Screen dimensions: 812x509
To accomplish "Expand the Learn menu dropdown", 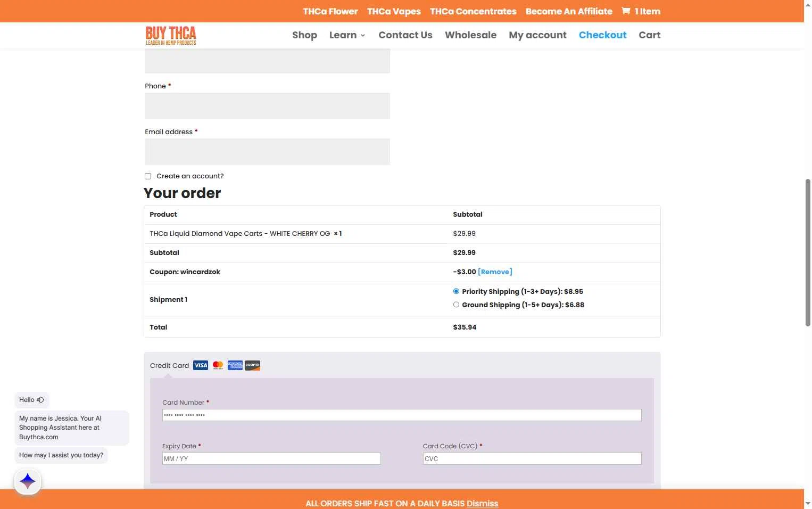I will (347, 35).
